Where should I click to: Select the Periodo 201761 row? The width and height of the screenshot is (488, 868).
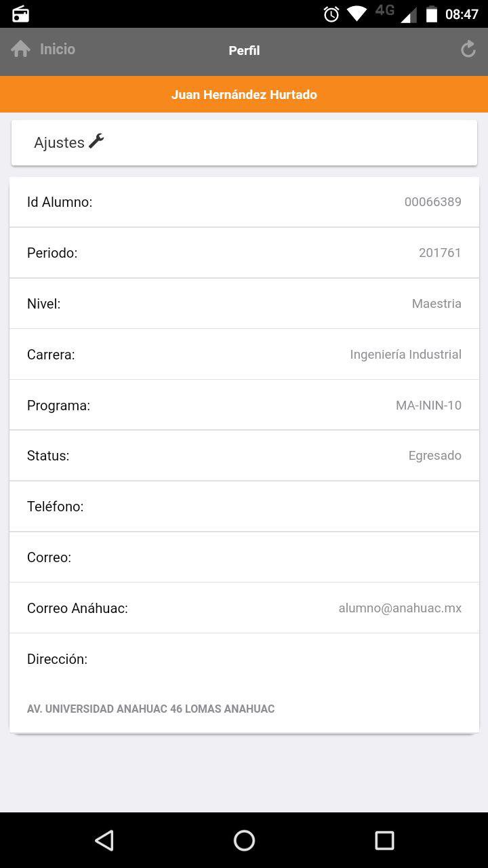244,253
